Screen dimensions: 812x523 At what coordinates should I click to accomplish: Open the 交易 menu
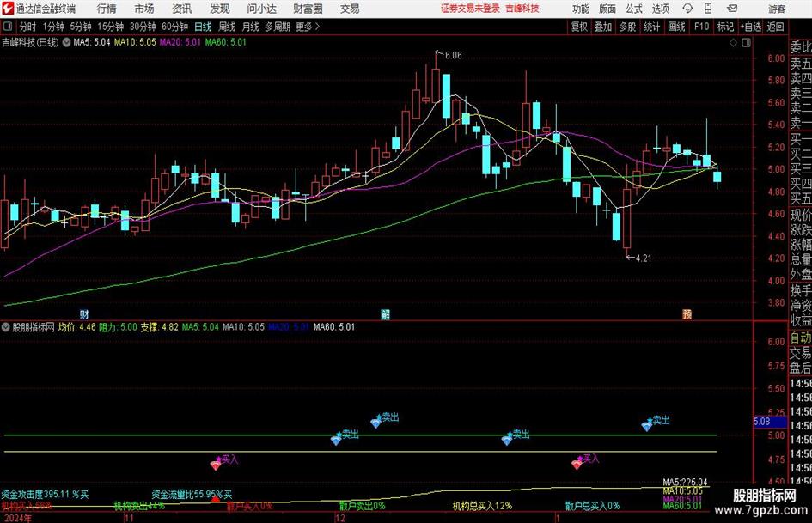tap(350, 9)
